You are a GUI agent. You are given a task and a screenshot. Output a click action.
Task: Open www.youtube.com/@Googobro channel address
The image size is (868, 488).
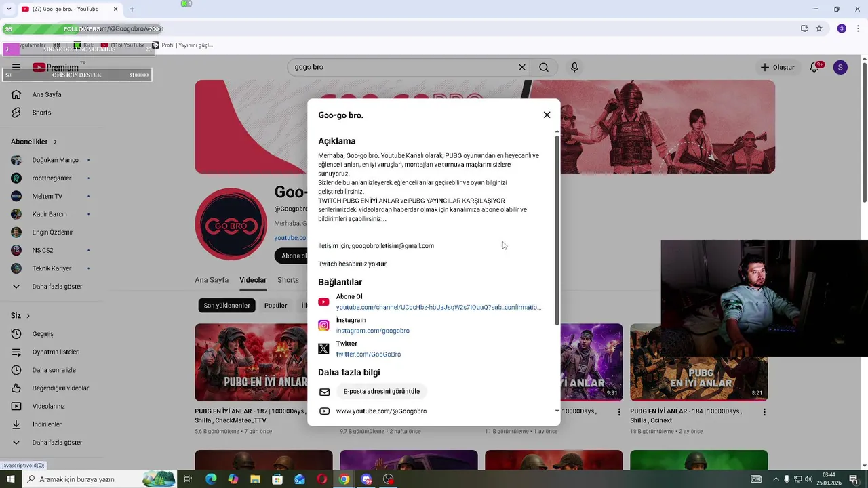coord(381,411)
